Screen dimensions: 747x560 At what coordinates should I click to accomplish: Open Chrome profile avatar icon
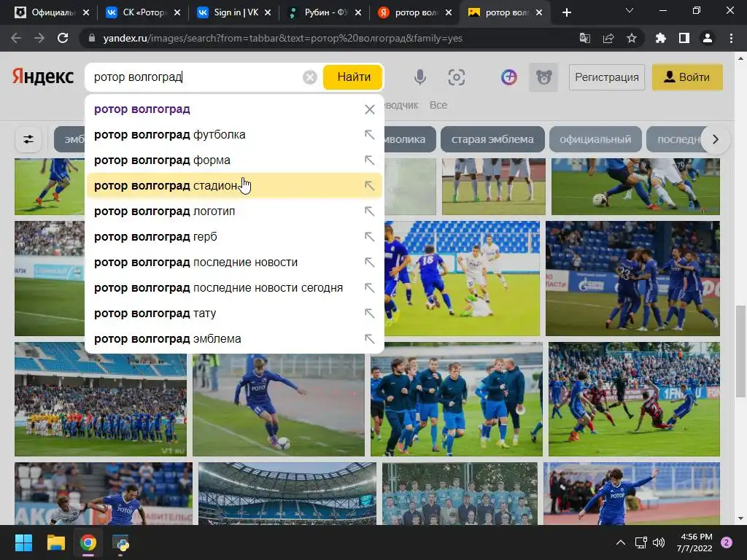click(708, 38)
